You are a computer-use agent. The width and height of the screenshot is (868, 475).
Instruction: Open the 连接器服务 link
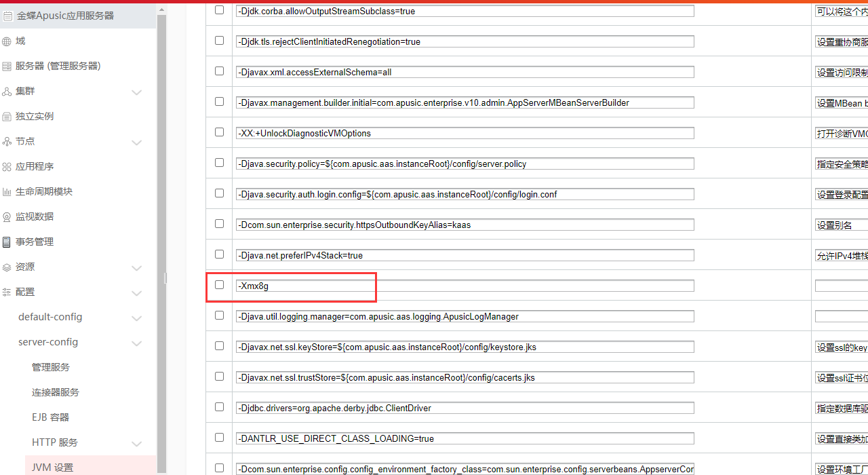[55, 392]
